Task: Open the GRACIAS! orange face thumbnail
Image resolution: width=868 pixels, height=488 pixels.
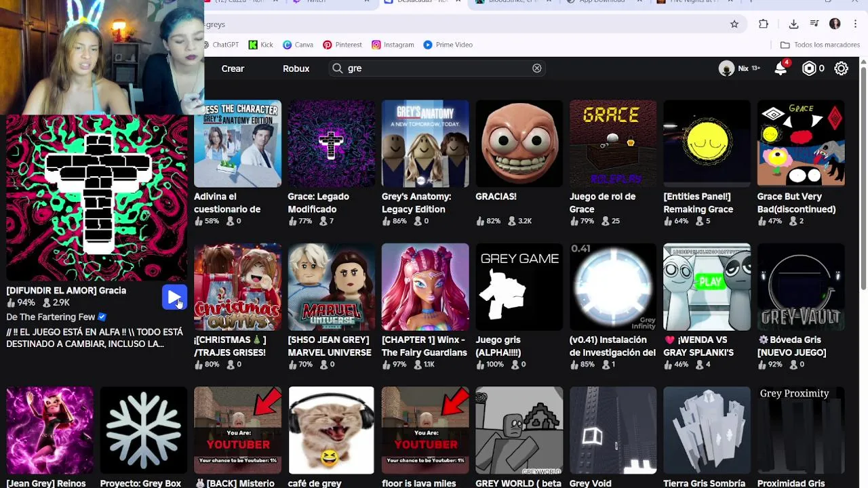Action: 519,144
